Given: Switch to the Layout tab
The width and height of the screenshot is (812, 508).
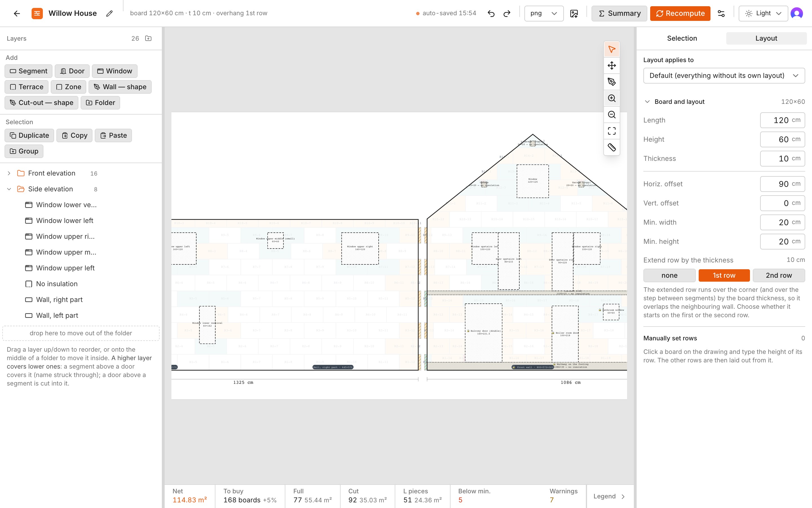Looking at the screenshot, I should [766, 38].
